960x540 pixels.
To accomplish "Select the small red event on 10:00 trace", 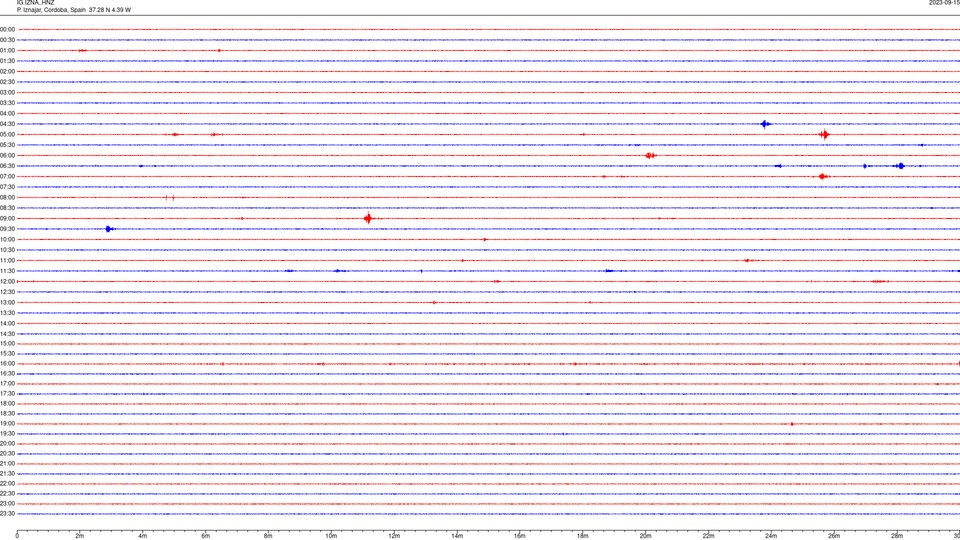I will [485, 239].
